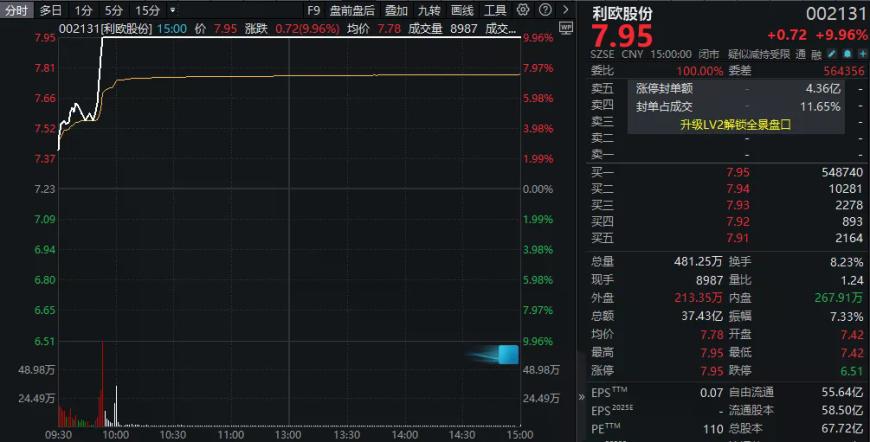Click the 融 margin trading tag
Image resolution: width=870 pixels, height=442 pixels.
[x=817, y=54]
